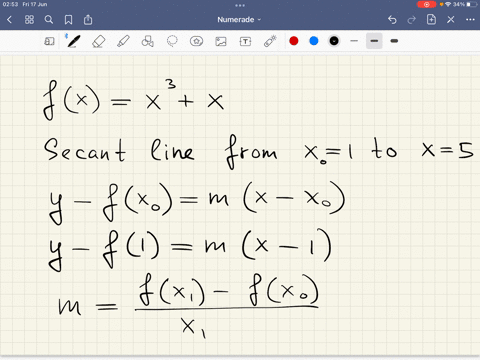
Task: Select the thinnest stroke width
Action: pos(354,41)
